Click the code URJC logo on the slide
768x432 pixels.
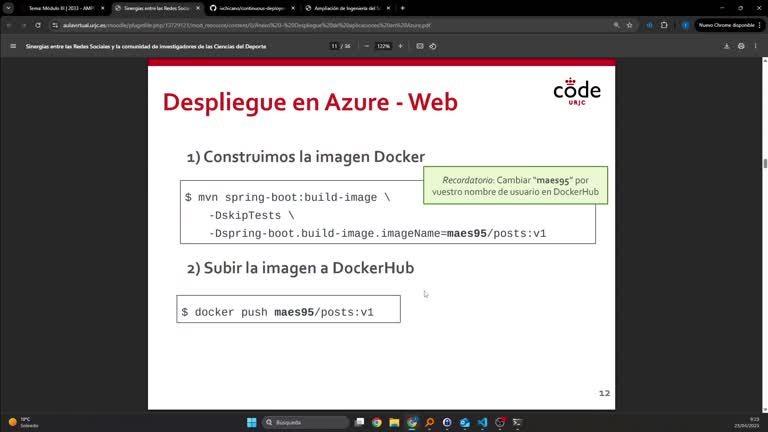pyautogui.click(x=577, y=92)
